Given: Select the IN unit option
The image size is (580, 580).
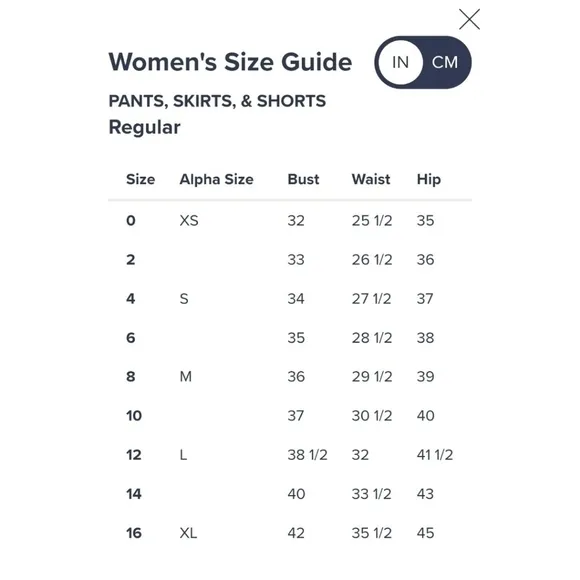Looking at the screenshot, I should [x=401, y=62].
